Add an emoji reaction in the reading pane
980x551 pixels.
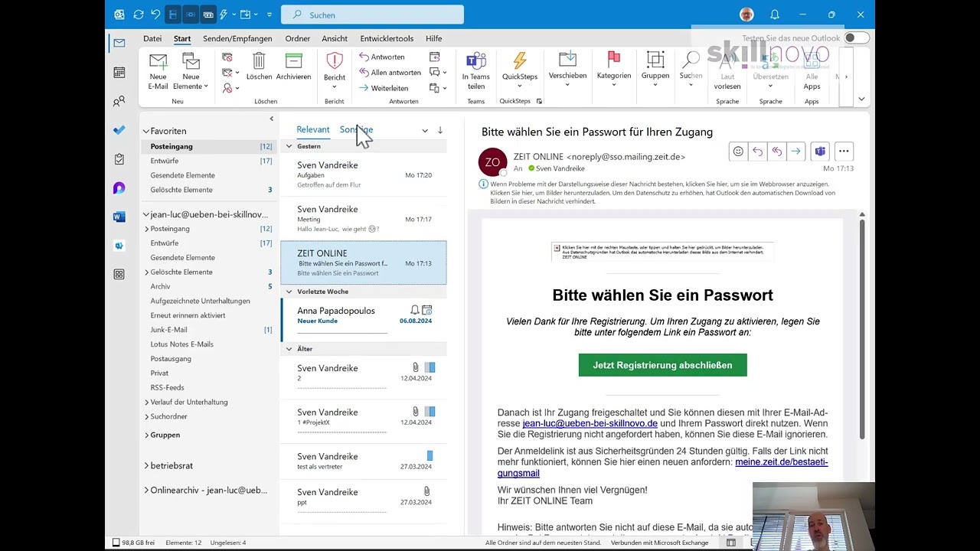click(x=738, y=152)
